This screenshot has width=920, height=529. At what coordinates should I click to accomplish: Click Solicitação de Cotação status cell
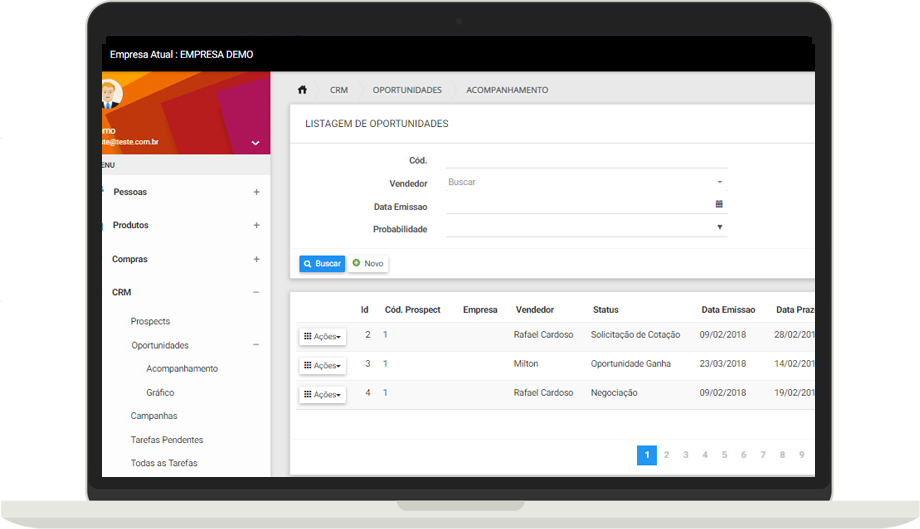[x=635, y=335]
